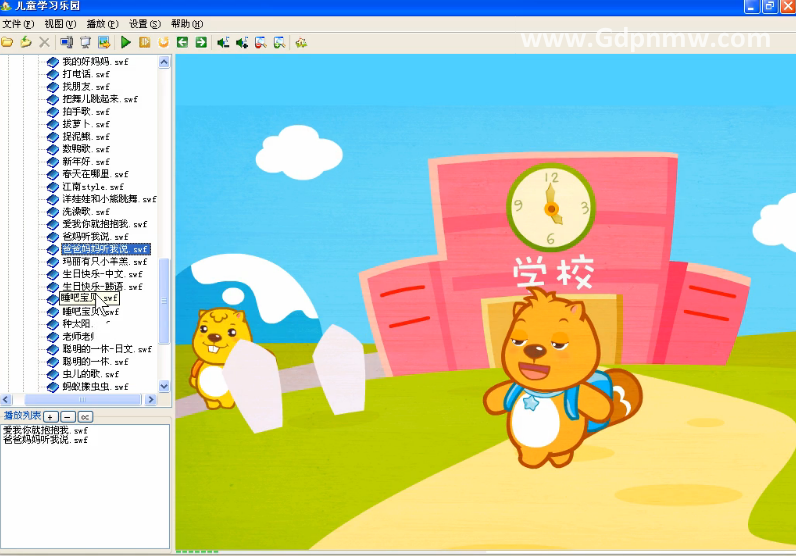Select 新年好.swf in the tree
796x556 pixels.
click(86, 161)
